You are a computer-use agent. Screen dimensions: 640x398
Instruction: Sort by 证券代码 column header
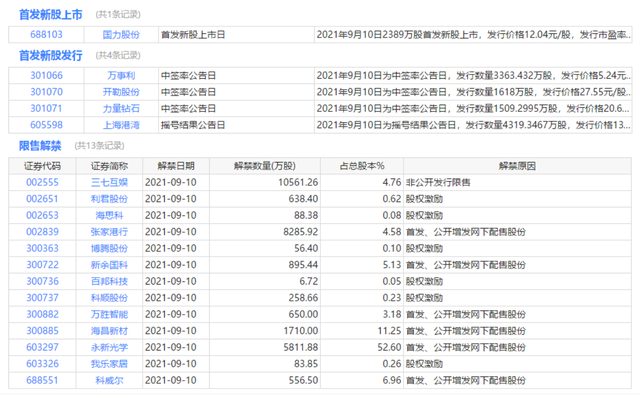point(42,166)
